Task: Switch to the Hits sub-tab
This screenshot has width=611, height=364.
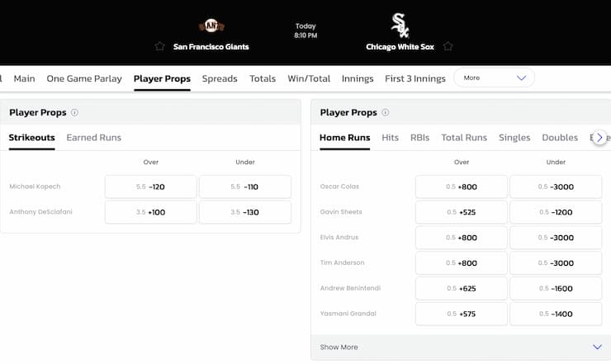Action: point(390,137)
